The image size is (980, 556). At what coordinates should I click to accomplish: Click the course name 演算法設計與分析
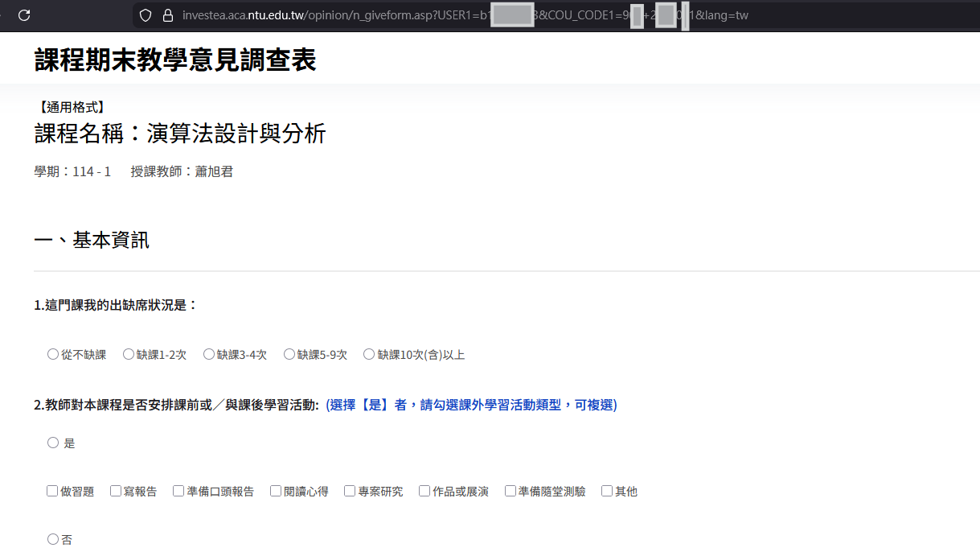click(x=236, y=134)
